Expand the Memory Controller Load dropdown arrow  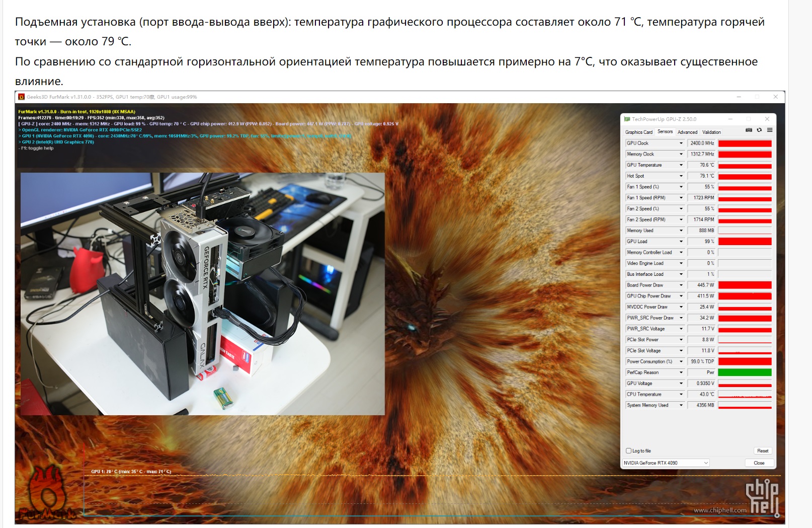pos(681,252)
